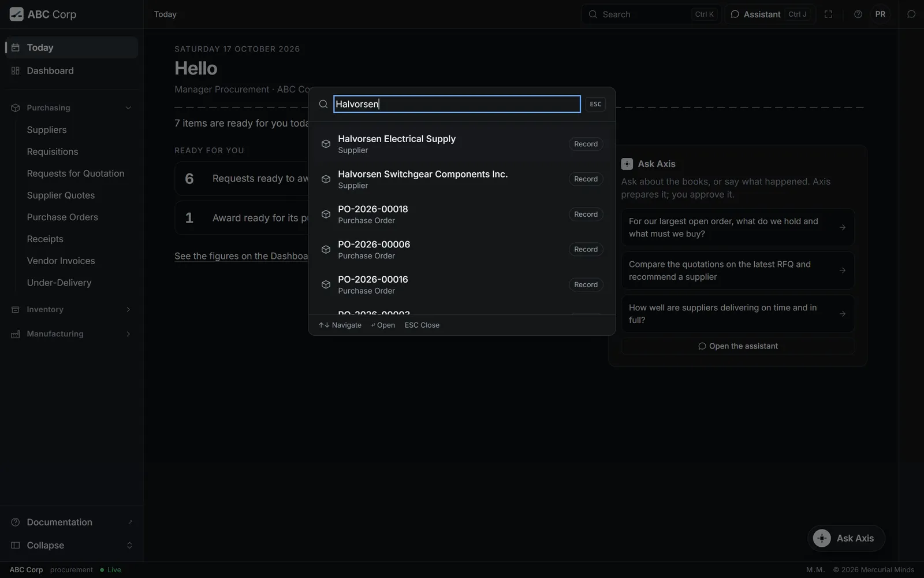Select largest open order suggestion prompt
This screenshot has height=578, width=924.
pos(737,227)
